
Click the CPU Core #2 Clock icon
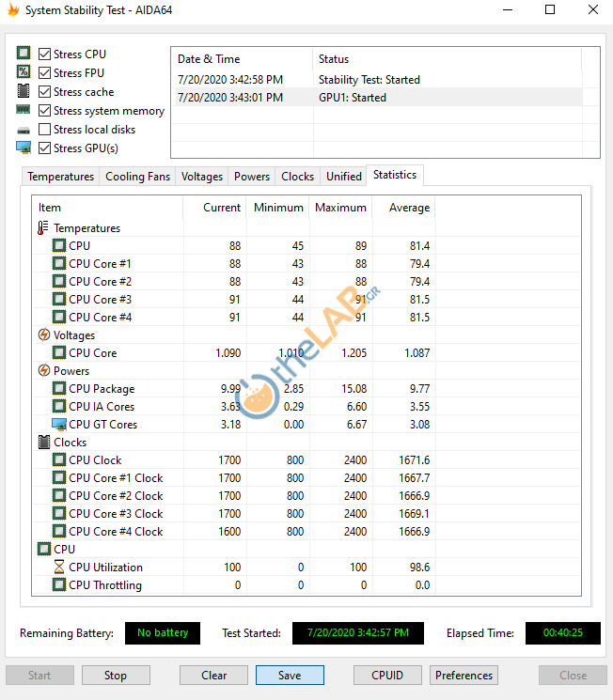(59, 495)
